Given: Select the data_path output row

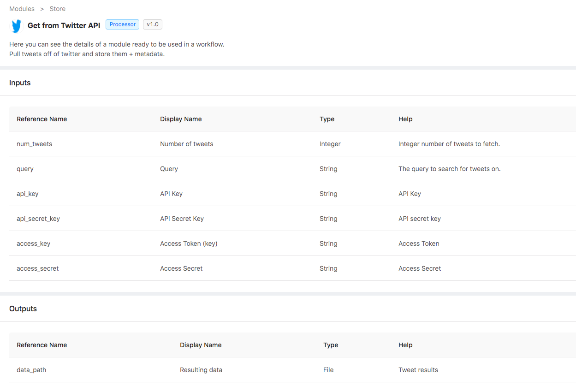Looking at the screenshot, I should [31, 370].
